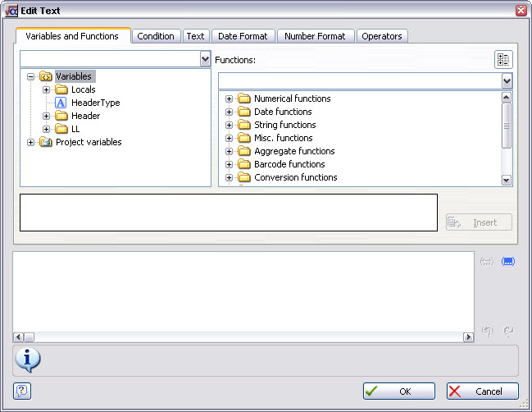
Task: Select String functions label
Action: 285,125
